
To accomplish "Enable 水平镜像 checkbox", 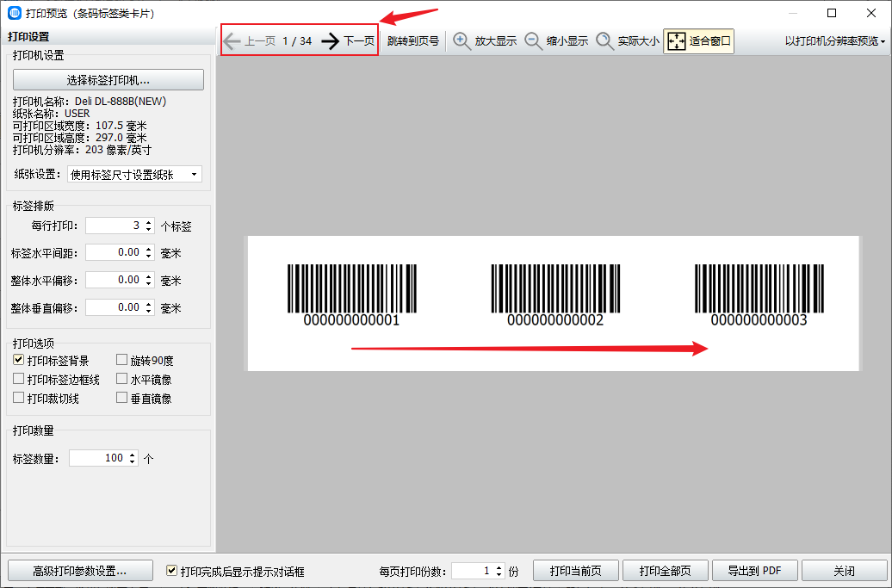I will tap(121, 379).
